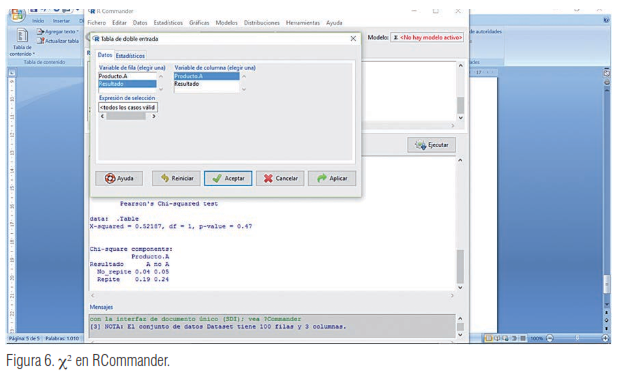
Task: Open the Inicio tab in Word
Action: [x=38, y=21]
